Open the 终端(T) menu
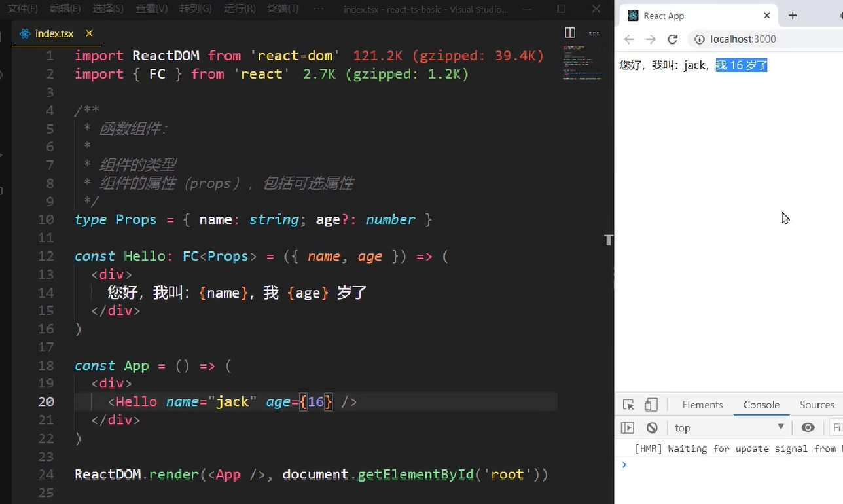 [x=283, y=9]
